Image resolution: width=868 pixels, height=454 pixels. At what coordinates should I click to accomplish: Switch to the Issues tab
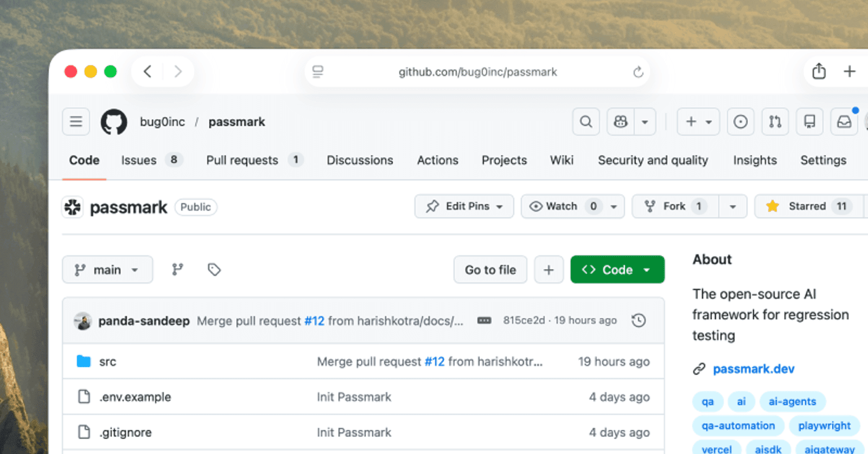152,160
